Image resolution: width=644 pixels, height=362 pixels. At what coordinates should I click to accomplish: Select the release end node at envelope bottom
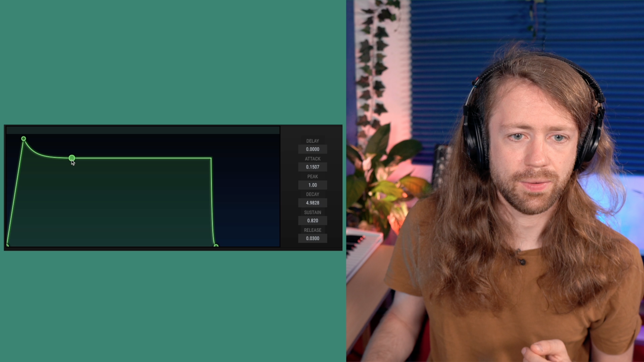216,246
